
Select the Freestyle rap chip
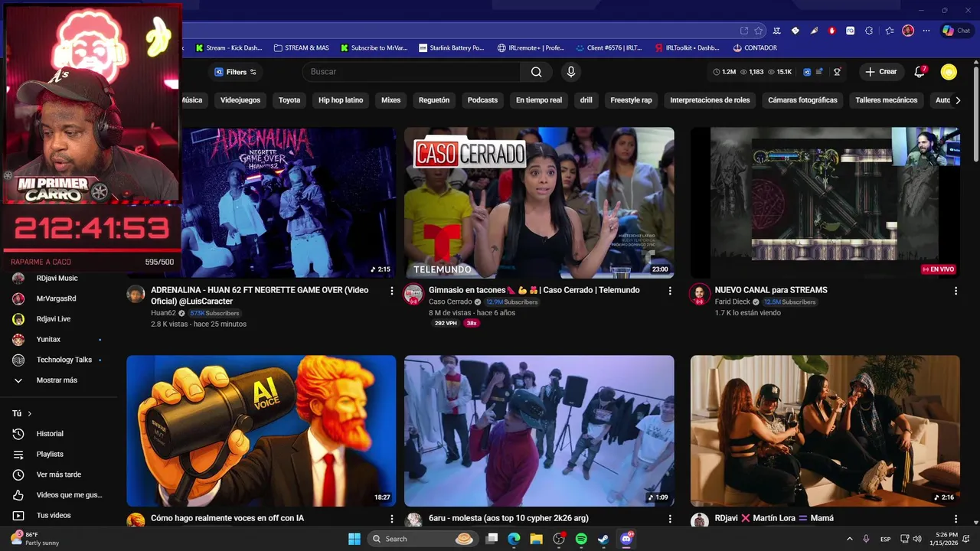tap(631, 100)
